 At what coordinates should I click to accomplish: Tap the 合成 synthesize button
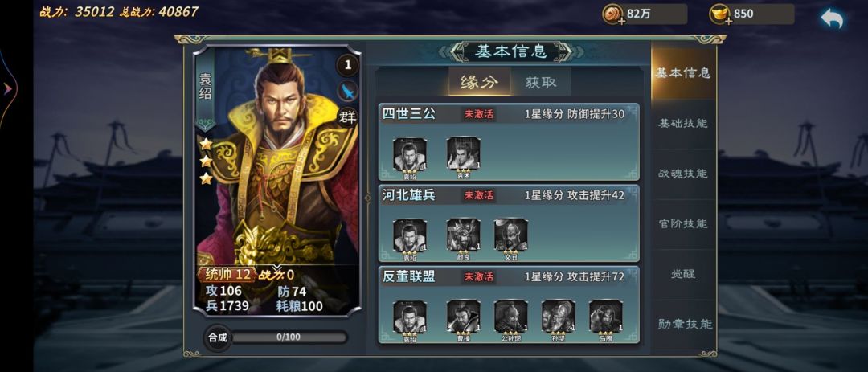(x=218, y=337)
